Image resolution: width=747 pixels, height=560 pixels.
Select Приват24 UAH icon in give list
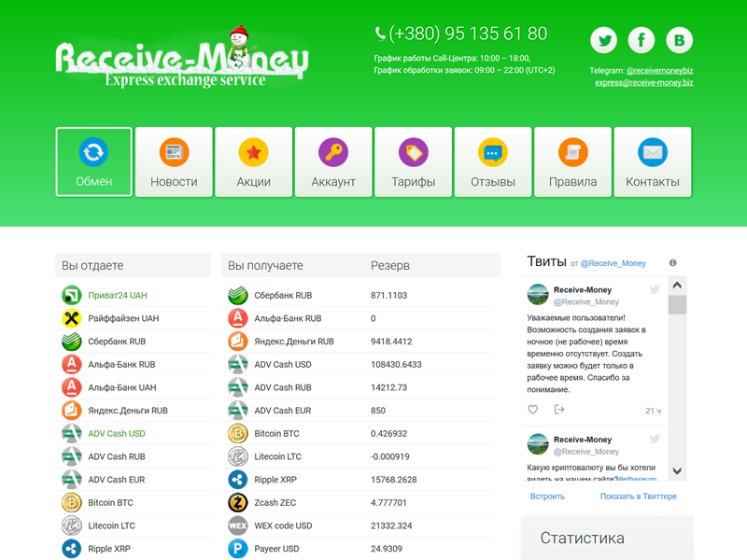[72, 295]
